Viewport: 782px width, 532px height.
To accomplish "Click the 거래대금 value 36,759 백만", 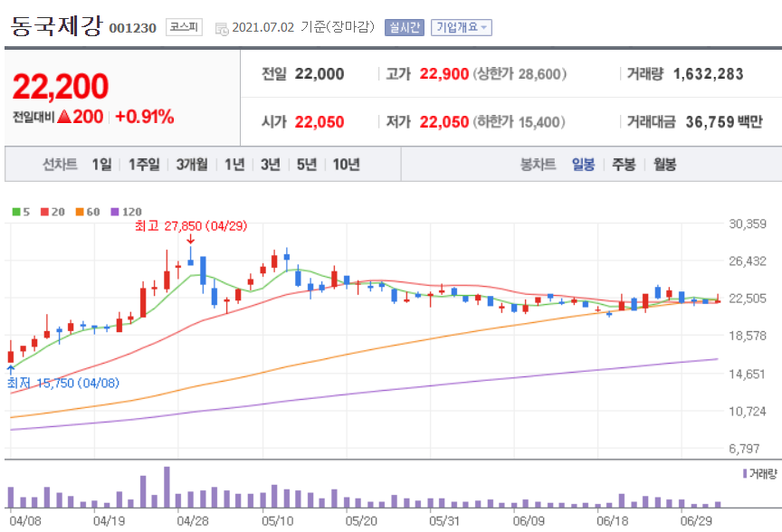I will [724, 122].
